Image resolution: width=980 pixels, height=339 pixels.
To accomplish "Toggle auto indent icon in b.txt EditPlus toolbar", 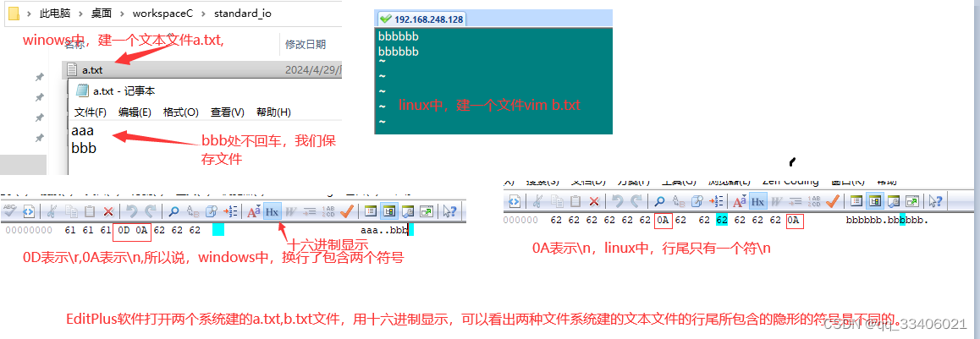I will (x=795, y=202).
